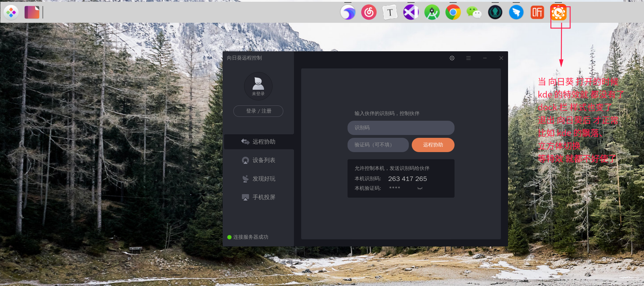Click the masked **** verification code
This screenshot has height=286, width=644.
pyautogui.click(x=395, y=188)
